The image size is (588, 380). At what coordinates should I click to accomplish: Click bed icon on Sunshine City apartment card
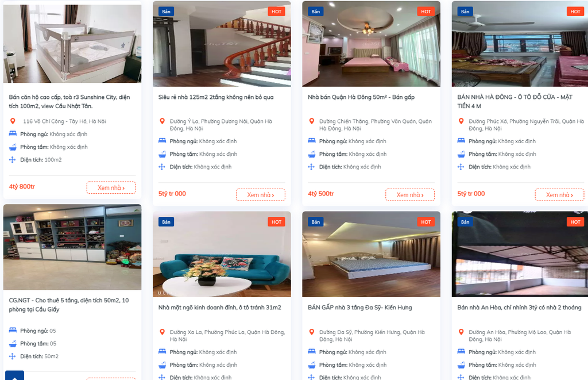pyautogui.click(x=13, y=134)
